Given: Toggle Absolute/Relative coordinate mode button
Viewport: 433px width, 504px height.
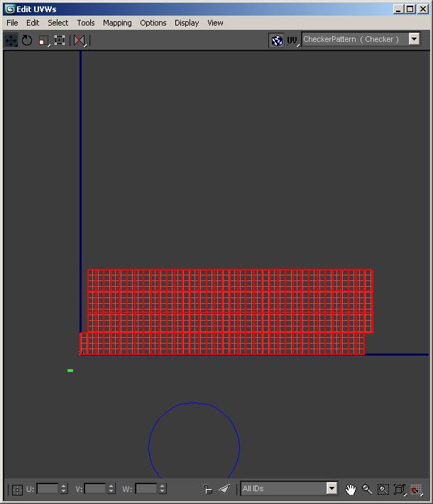Looking at the screenshot, I should click(17, 490).
